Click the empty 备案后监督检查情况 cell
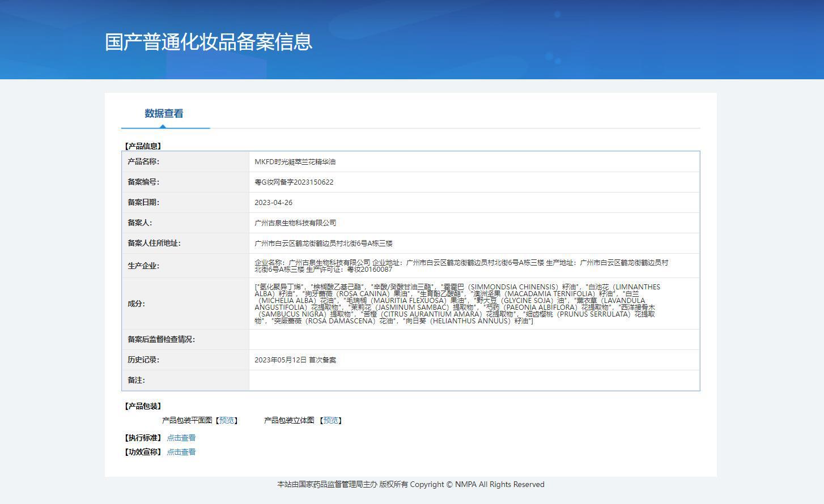This screenshot has height=504, width=824. click(x=474, y=340)
